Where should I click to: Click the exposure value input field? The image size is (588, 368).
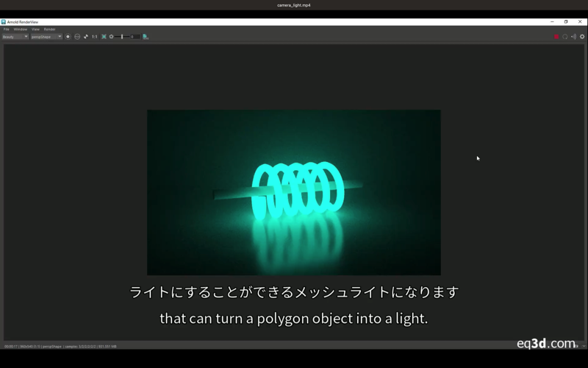135,37
